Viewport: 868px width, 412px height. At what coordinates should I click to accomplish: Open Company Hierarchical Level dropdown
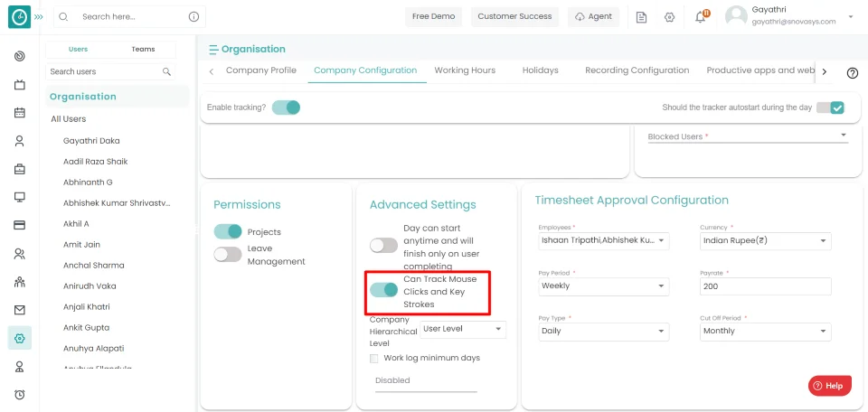pos(463,329)
